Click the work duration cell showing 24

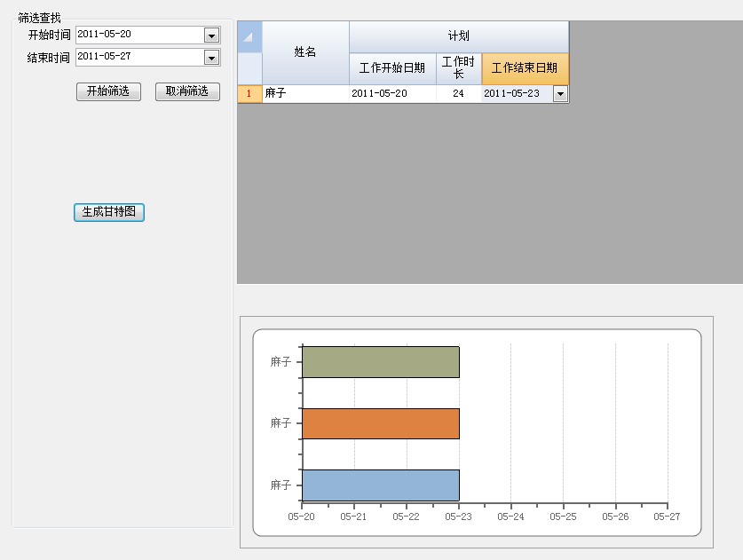[458, 93]
